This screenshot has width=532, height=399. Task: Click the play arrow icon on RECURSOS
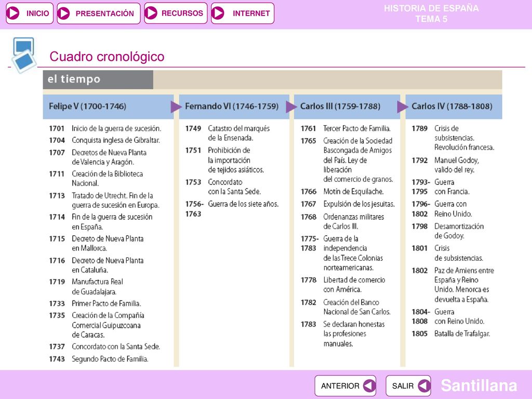pos(151,13)
